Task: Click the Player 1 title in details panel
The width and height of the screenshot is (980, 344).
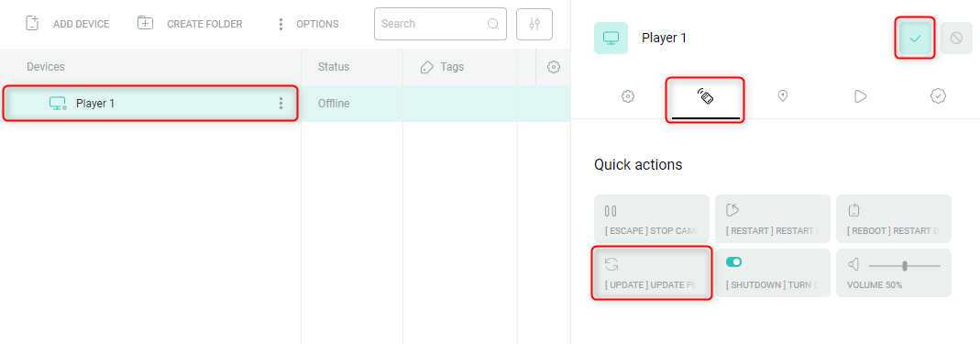Action: pyautogui.click(x=665, y=39)
